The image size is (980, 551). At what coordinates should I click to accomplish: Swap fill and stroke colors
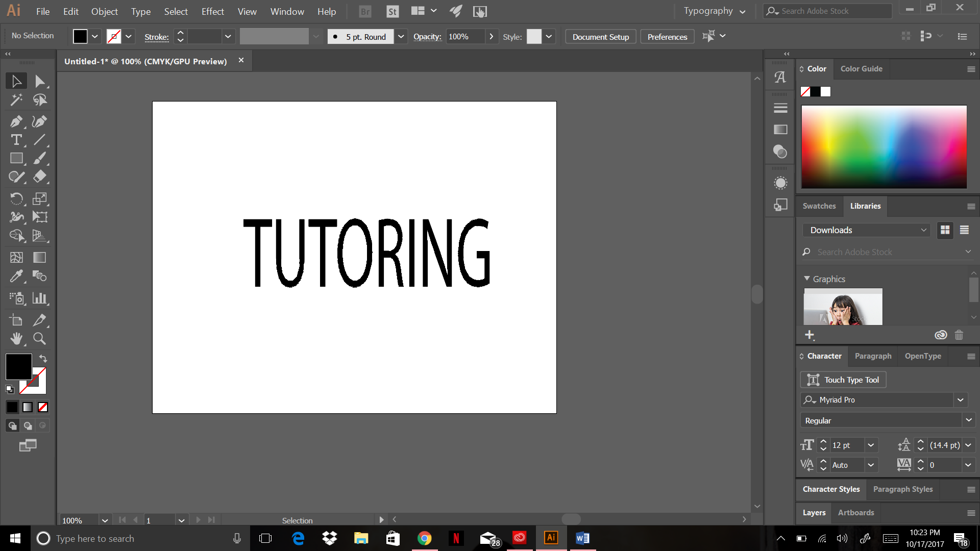click(x=43, y=359)
